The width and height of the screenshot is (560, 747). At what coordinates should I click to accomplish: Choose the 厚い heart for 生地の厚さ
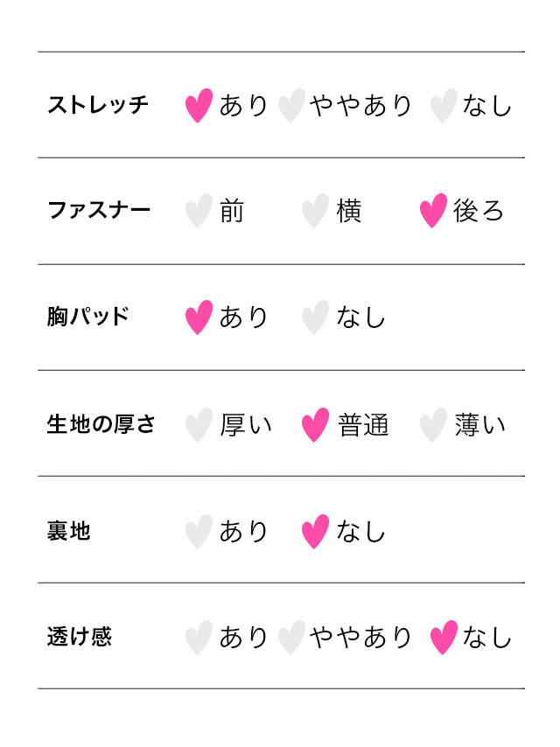tap(199, 424)
